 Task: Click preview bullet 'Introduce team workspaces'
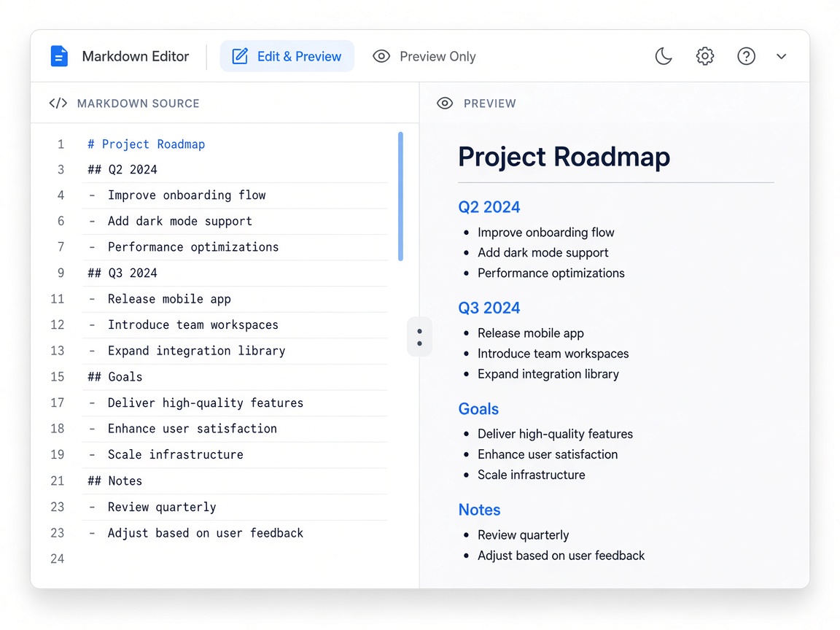[x=553, y=354]
